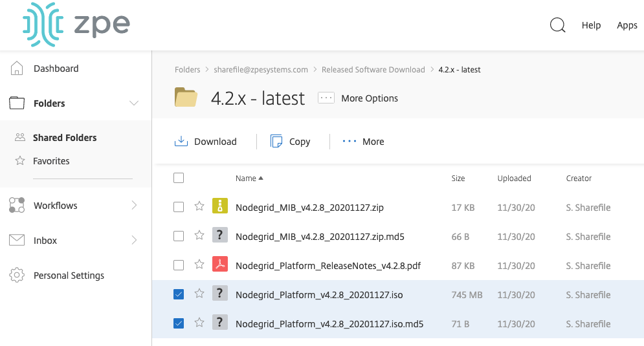Click the Copy button text
Screen dimensions: 644x346
(x=300, y=142)
